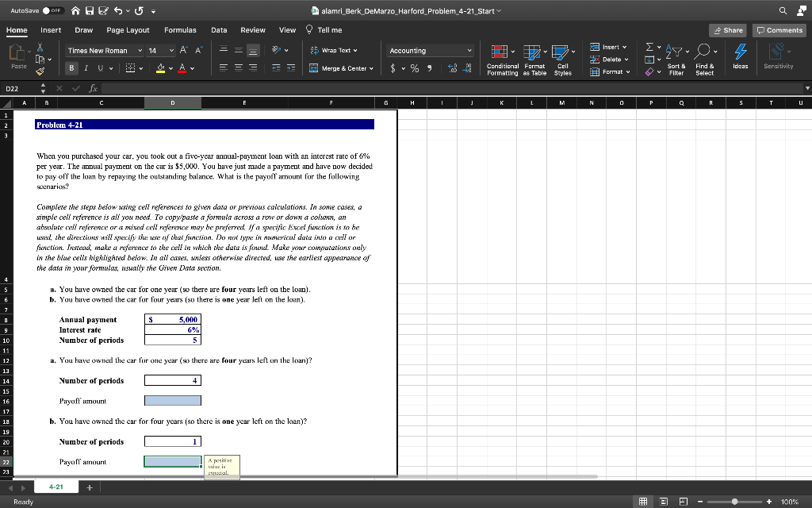Image resolution: width=812 pixels, height=508 pixels.
Task: Toggle Align Left
Action: [224, 68]
